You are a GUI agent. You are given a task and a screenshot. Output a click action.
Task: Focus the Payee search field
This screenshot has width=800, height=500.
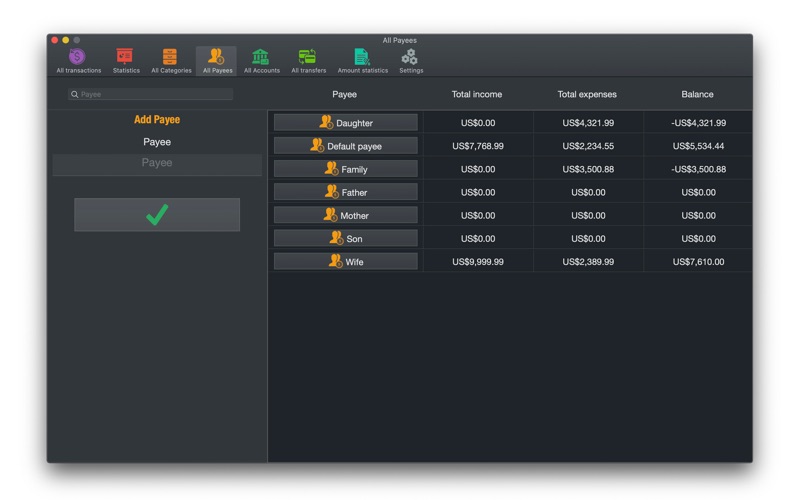151,94
